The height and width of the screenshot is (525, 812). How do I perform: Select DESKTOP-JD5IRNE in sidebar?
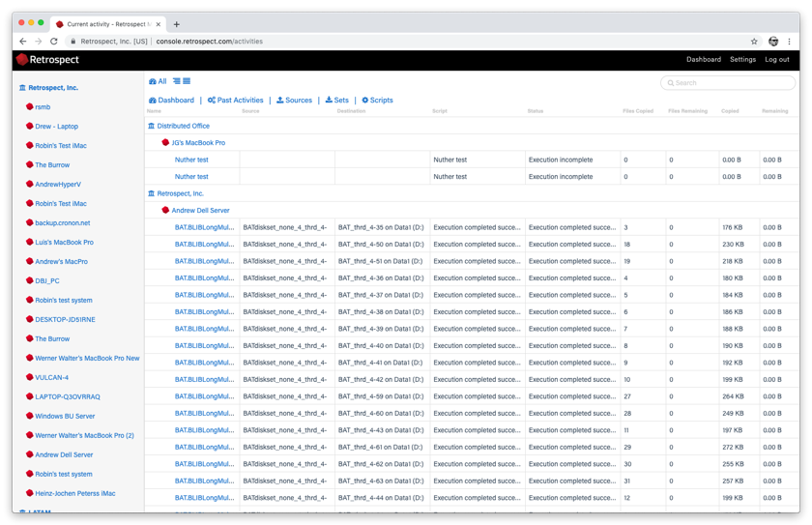[x=66, y=319]
